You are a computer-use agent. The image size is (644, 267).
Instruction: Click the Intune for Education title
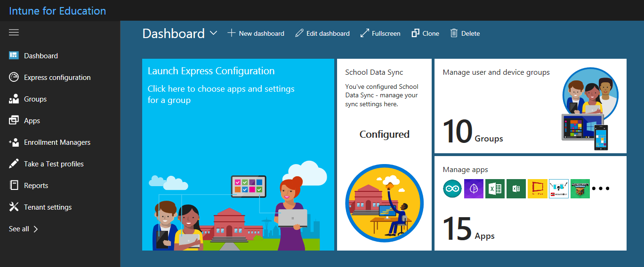pyautogui.click(x=57, y=11)
